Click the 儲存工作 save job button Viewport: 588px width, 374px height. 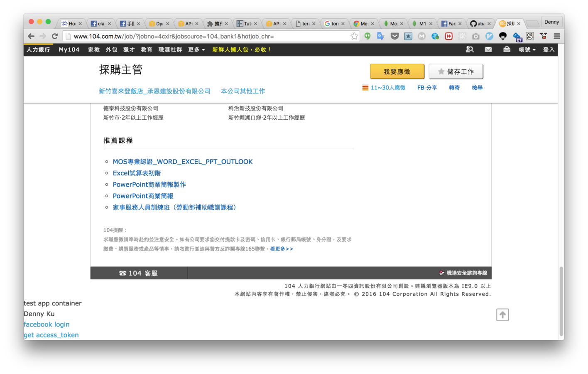pos(456,71)
